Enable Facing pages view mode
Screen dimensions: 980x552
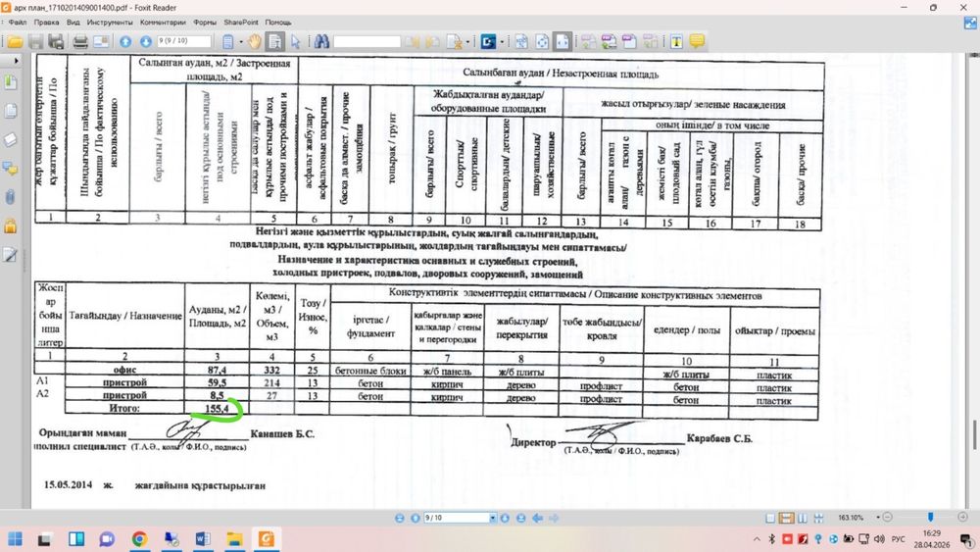tap(803, 519)
